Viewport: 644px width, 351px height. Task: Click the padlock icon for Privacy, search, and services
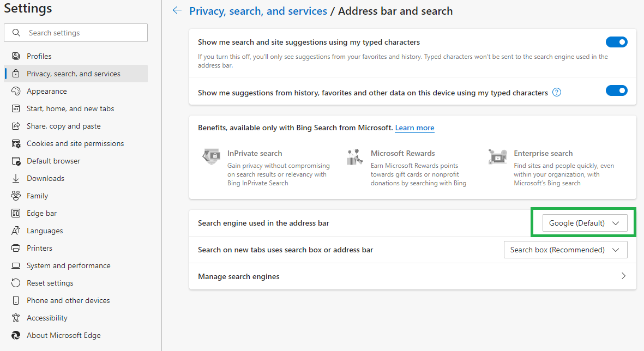pyautogui.click(x=16, y=74)
